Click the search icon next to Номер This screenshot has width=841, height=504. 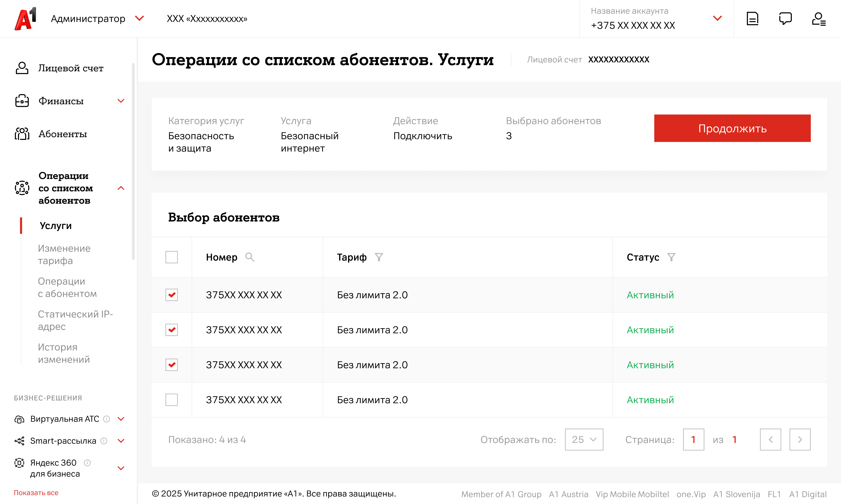click(x=249, y=257)
